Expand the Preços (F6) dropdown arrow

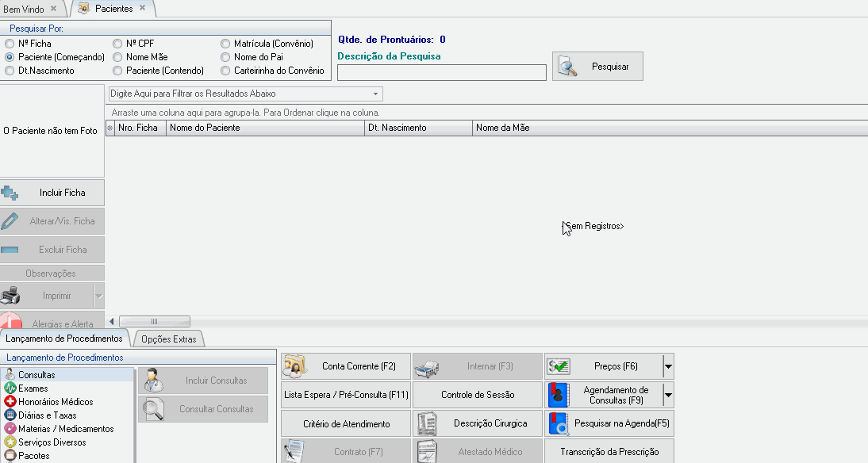pos(668,366)
